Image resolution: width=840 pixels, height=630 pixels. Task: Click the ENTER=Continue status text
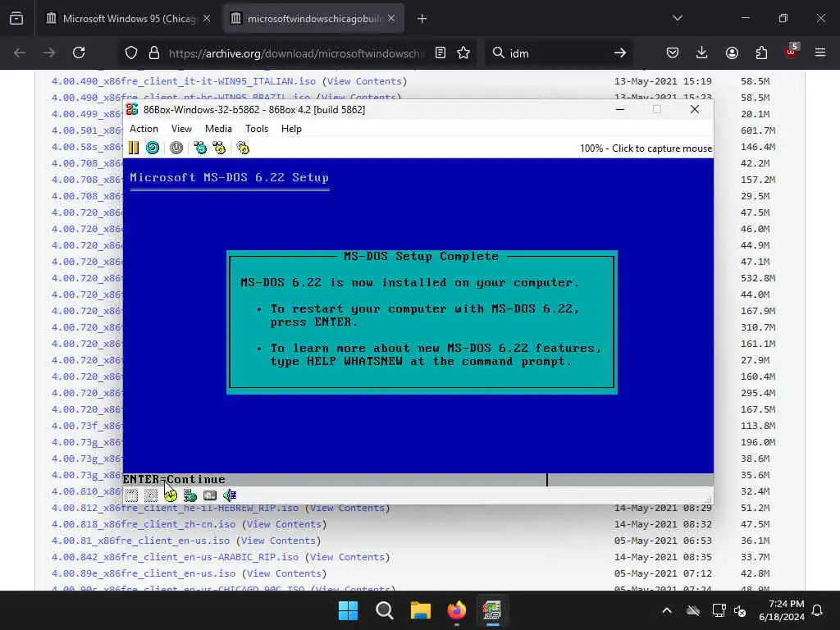(x=174, y=479)
